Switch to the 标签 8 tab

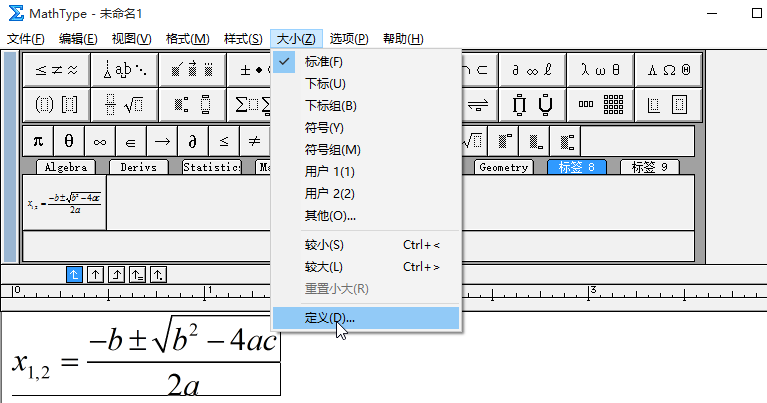(x=577, y=167)
